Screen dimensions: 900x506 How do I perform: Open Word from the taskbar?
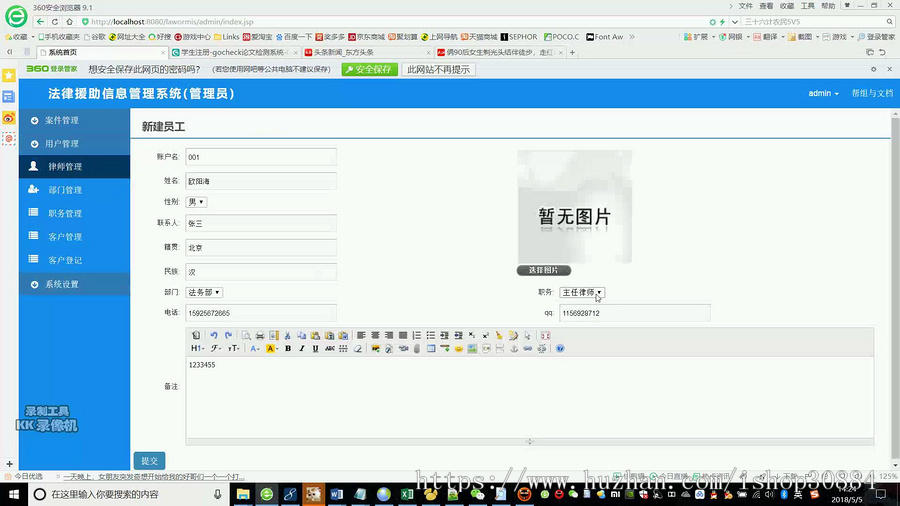(337, 494)
